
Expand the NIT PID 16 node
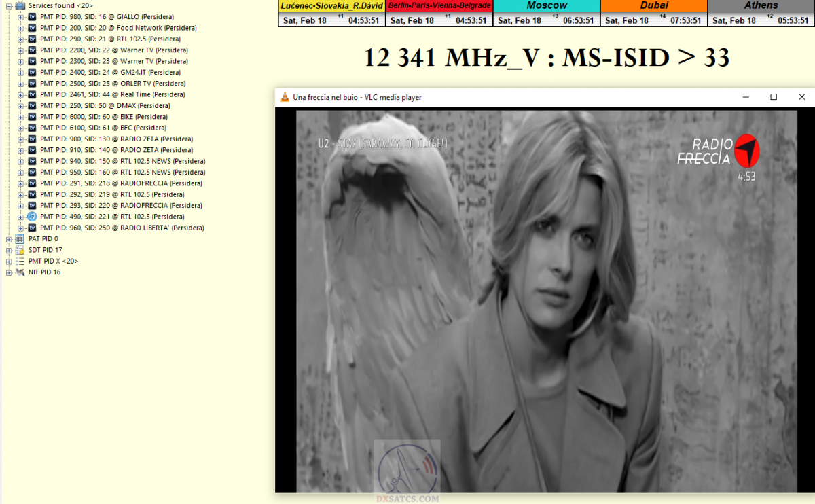pyautogui.click(x=9, y=272)
